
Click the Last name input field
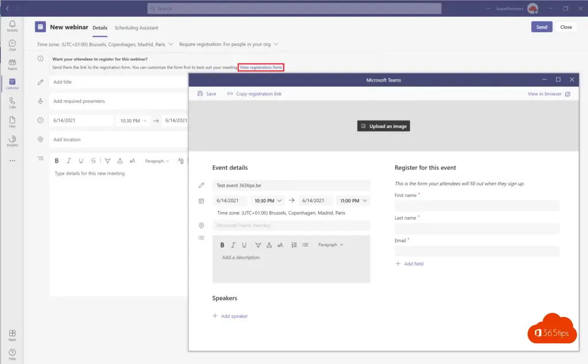pos(477,229)
